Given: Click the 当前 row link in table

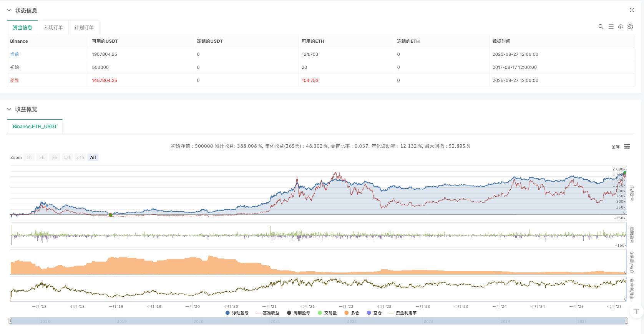Looking at the screenshot, I should click(15, 54).
